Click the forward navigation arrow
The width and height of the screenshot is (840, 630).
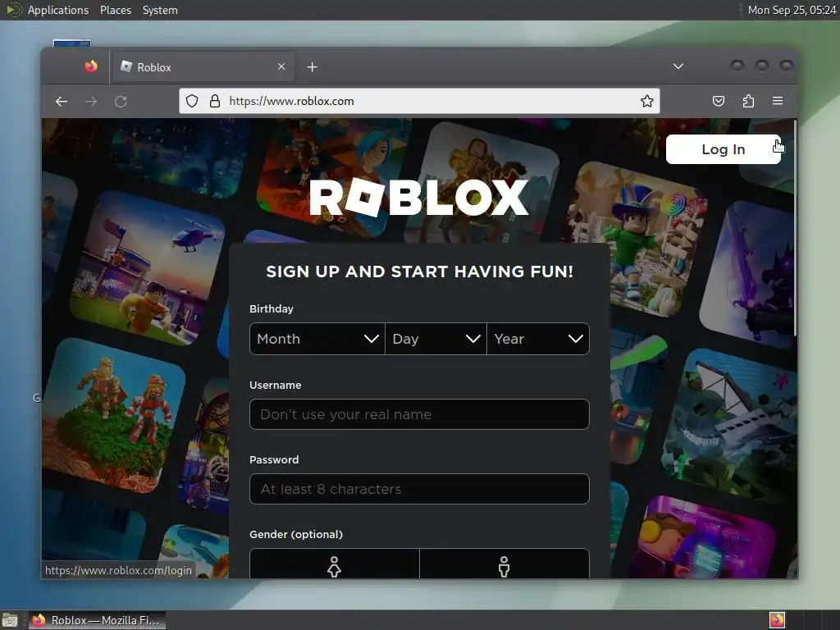tap(91, 101)
